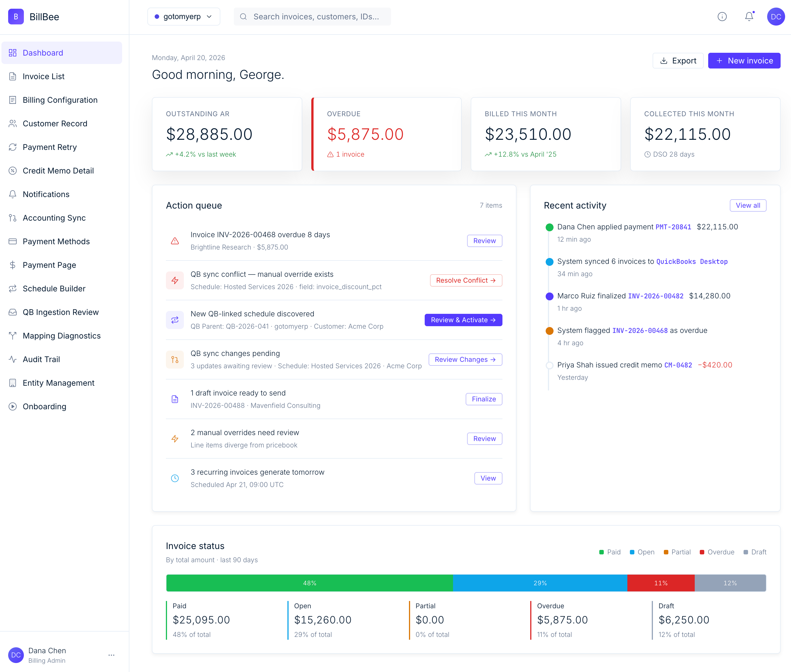Click the QB sync changes pending icon
The image size is (791, 672).
[175, 360]
